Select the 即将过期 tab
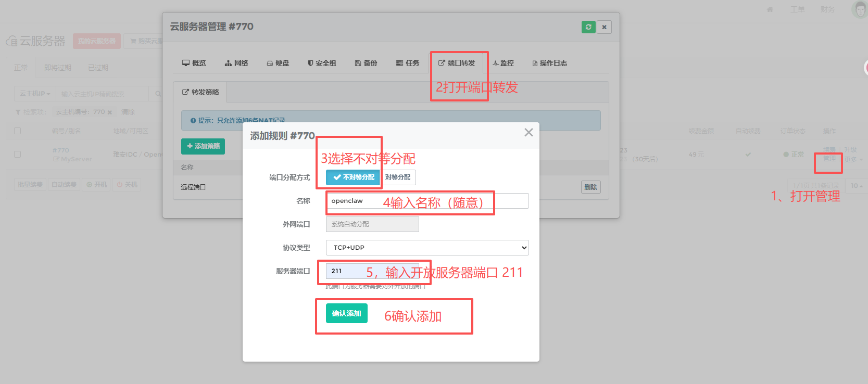Screen dimensions: 868x384 [58, 68]
